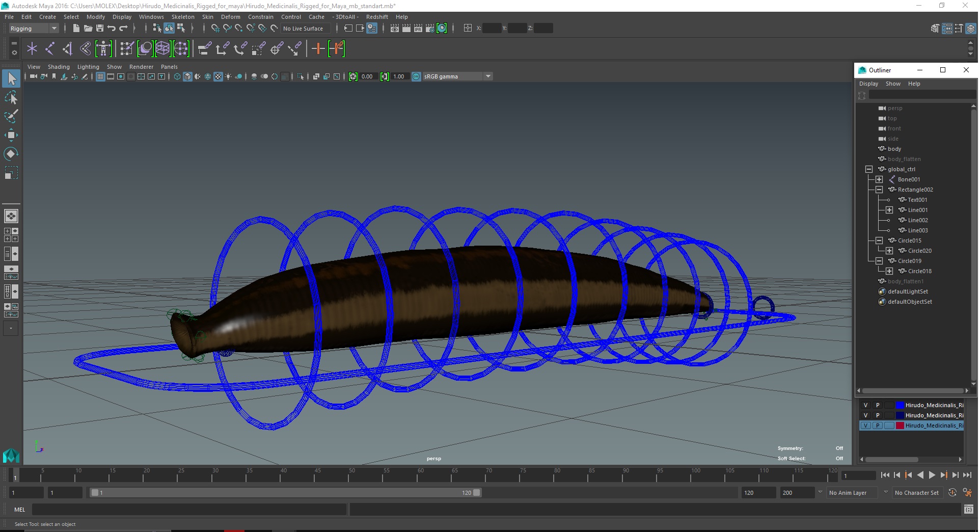Play animation backwards

(x=920, y=475)
